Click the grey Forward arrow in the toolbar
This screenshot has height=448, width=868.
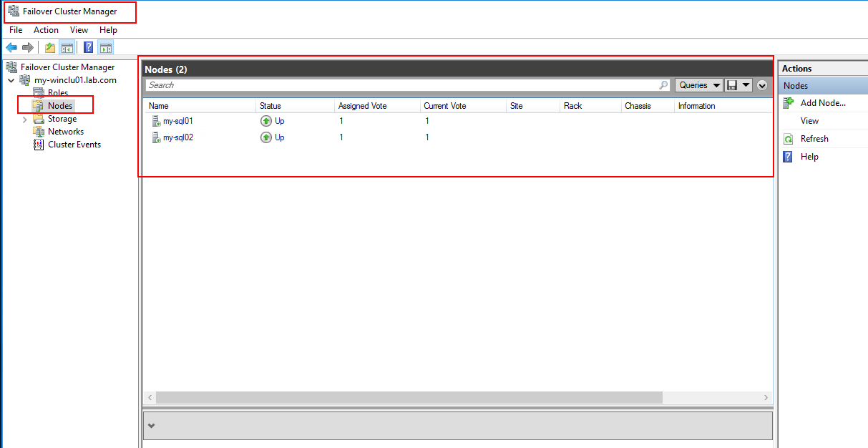[x=28, y=48]
